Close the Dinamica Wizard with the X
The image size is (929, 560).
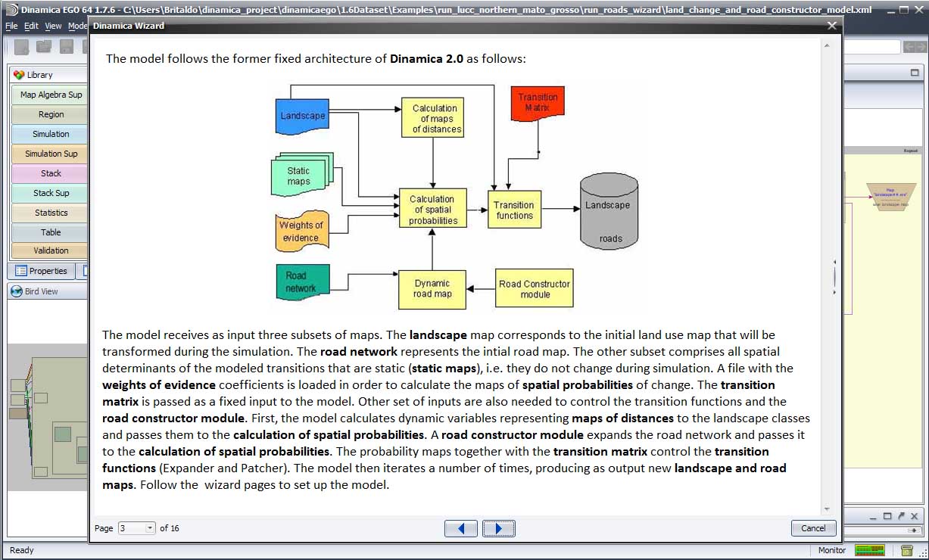pos(832,25)
